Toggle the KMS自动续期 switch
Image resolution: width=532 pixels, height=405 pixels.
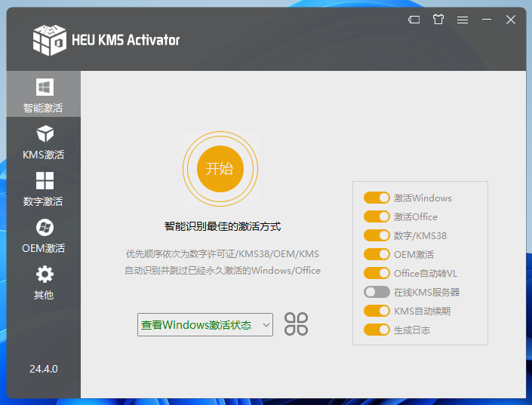[x=377, y=311]
